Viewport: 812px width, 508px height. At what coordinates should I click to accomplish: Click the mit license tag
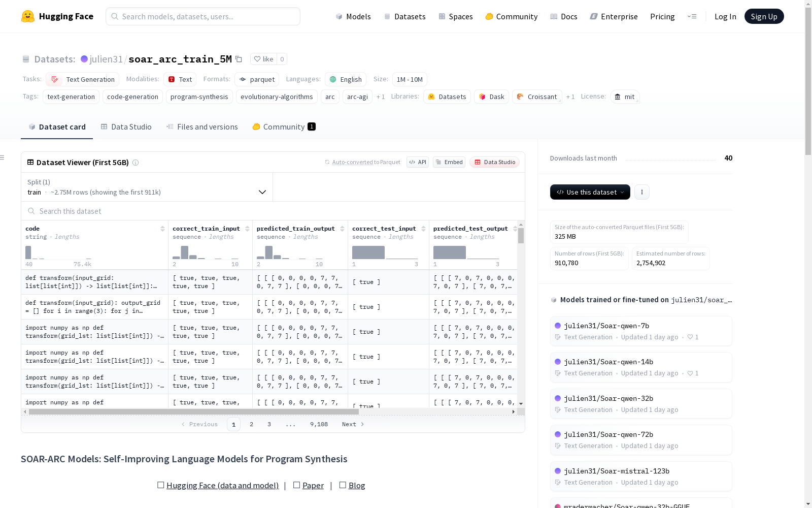click(x=625, y=97)
